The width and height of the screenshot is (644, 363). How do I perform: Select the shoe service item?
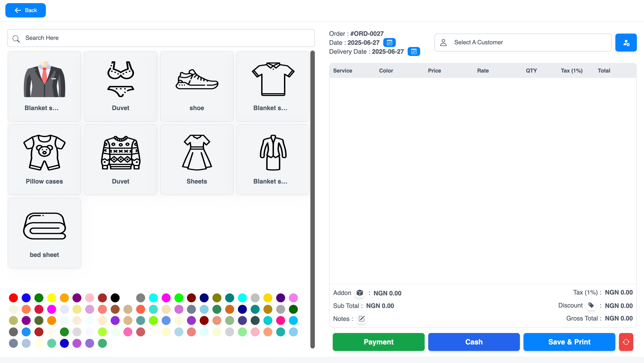click(x=197, y=86)
